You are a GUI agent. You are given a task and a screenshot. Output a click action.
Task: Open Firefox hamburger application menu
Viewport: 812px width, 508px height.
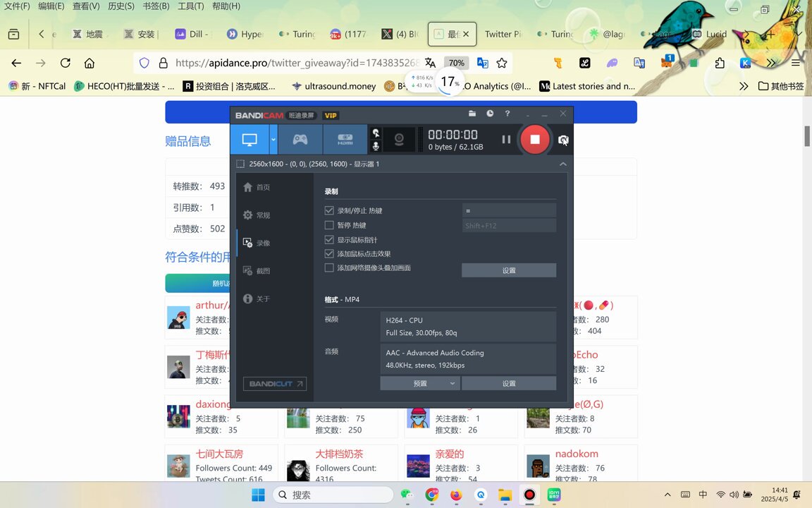pyautogui.click(x=796, y=63)
